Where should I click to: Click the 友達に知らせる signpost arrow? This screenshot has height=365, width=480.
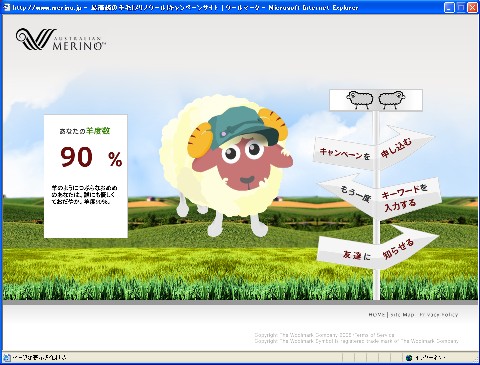coord(377,248)
